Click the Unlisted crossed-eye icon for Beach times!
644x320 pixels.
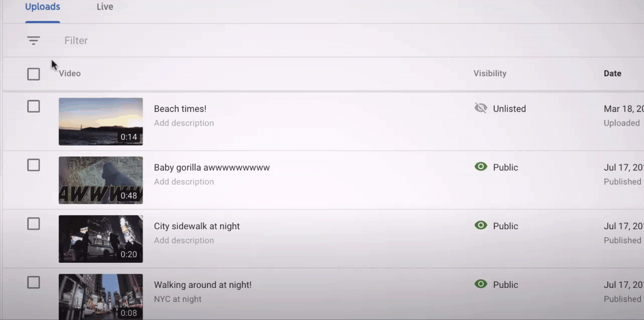pos(481,108)
